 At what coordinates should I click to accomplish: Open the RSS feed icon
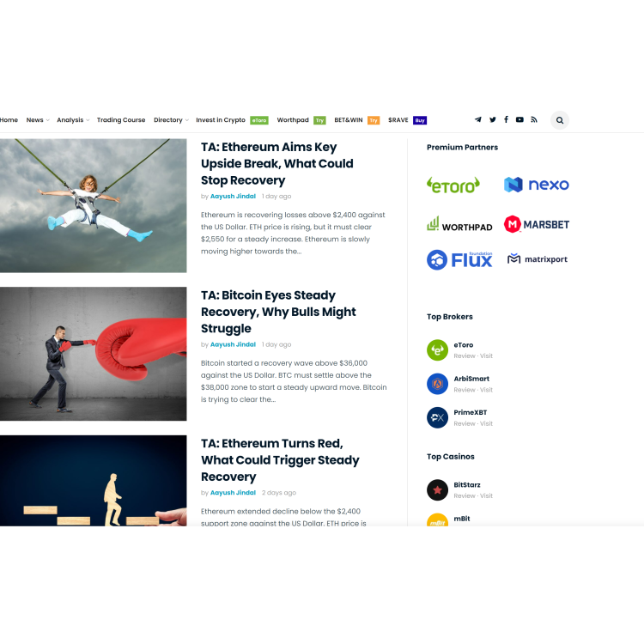tap(534, 119)
